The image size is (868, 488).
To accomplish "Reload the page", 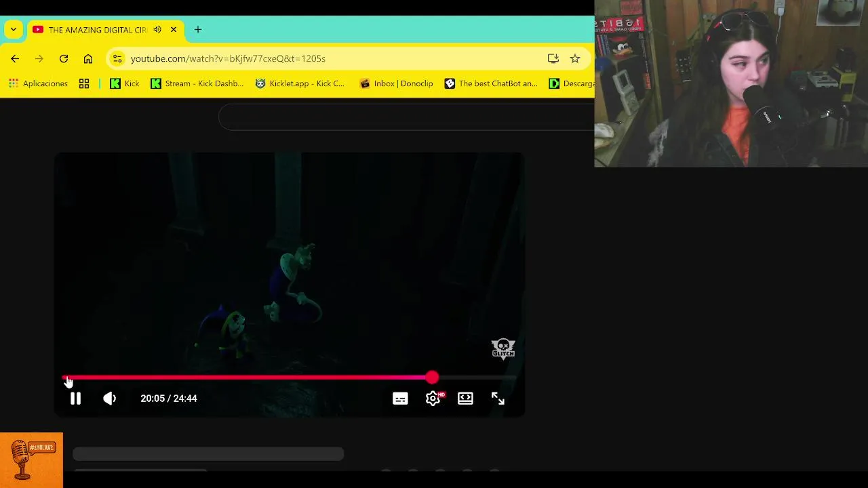I will point(64,59).
